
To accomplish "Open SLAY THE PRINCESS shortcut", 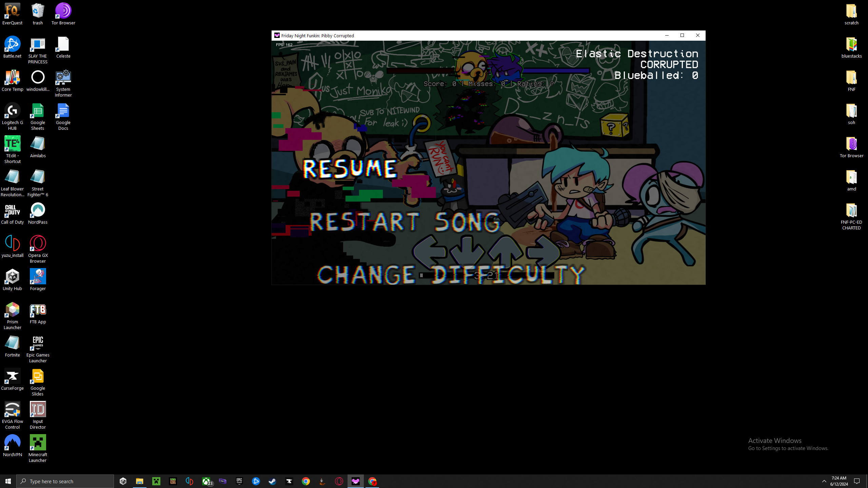I will click(x=38, y=50).
